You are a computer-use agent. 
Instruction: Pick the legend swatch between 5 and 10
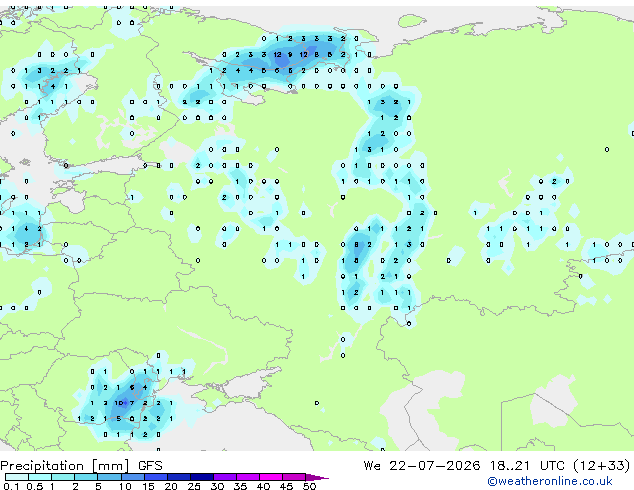pos(109,477)
